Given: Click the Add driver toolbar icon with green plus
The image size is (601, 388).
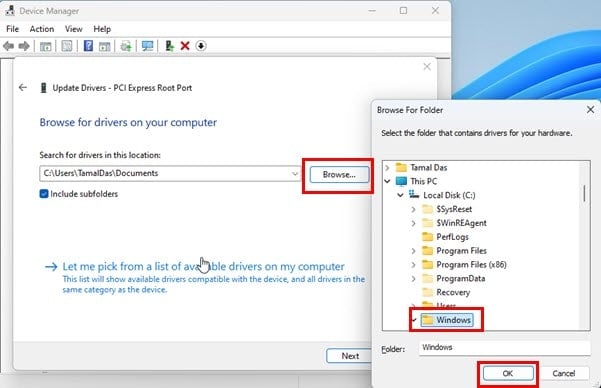Looking at the screenshot, I should tap(169, 46).
